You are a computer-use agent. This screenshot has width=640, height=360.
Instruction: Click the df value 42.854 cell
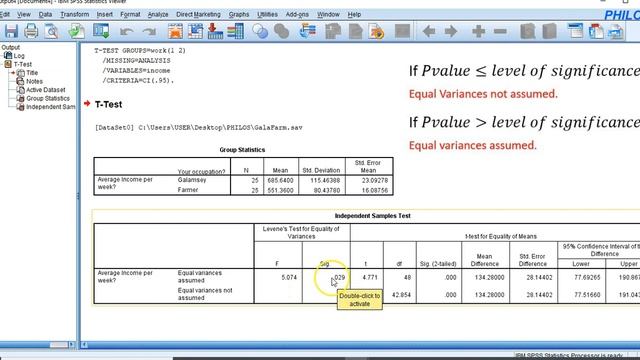(401, 295)
